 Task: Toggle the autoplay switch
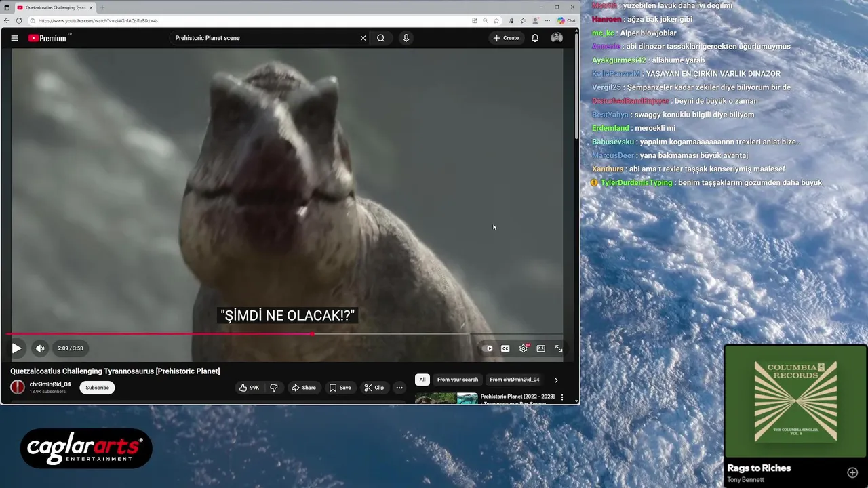pyautogui.click(x=488, y=348)
